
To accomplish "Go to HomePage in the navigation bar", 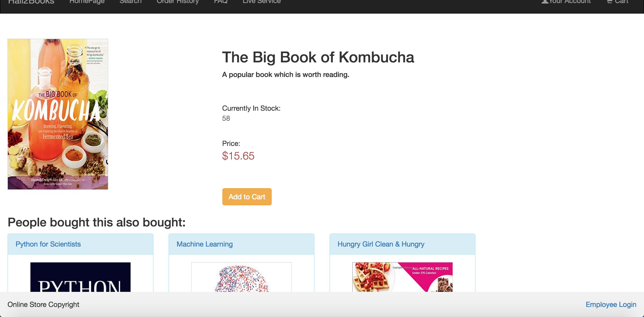I will tap(87, 2).
